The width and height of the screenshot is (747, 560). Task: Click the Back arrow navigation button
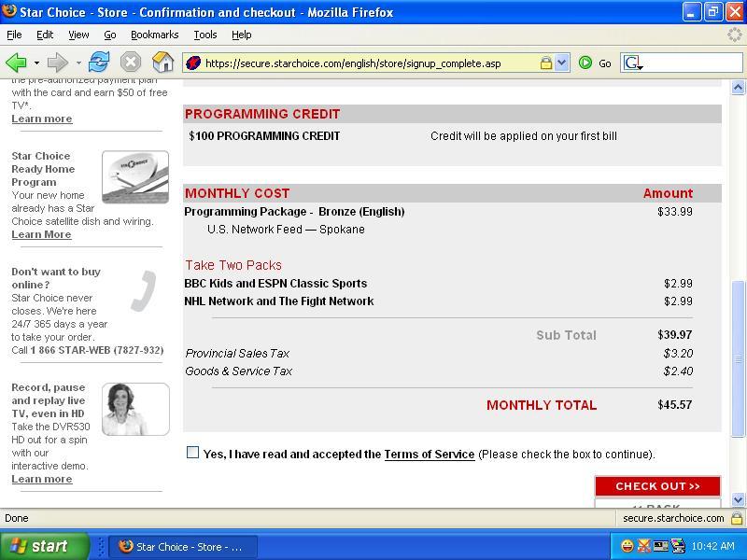(x=16, y=63)
